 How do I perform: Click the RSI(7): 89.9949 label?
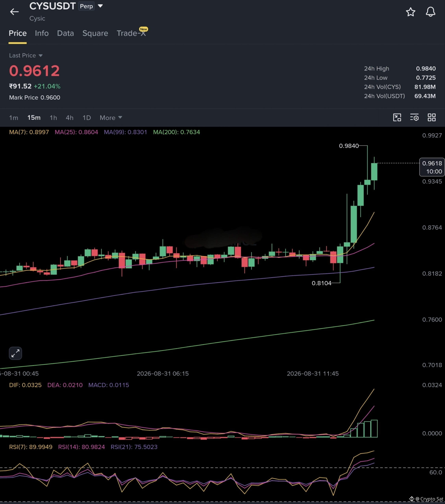click(31, 447)
